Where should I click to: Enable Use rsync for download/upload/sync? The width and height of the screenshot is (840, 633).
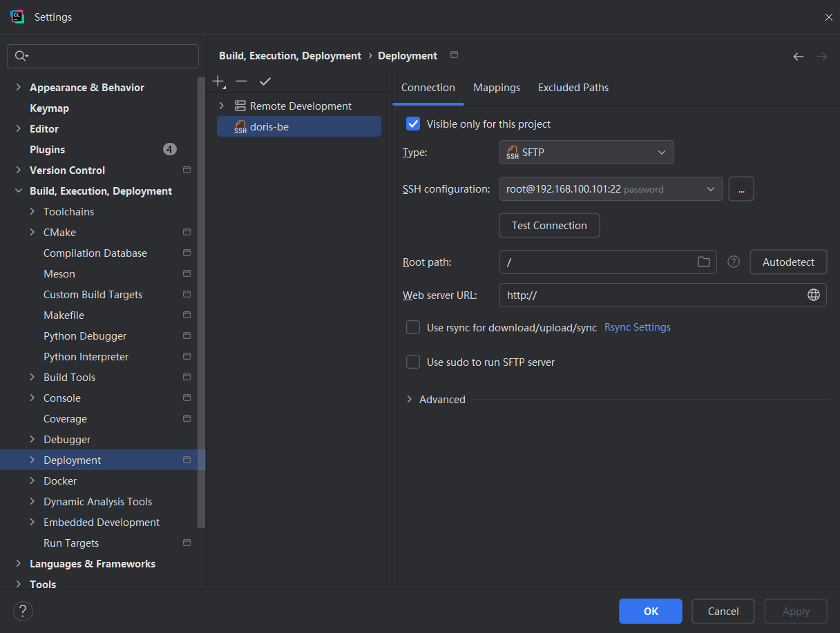[413, 327]
